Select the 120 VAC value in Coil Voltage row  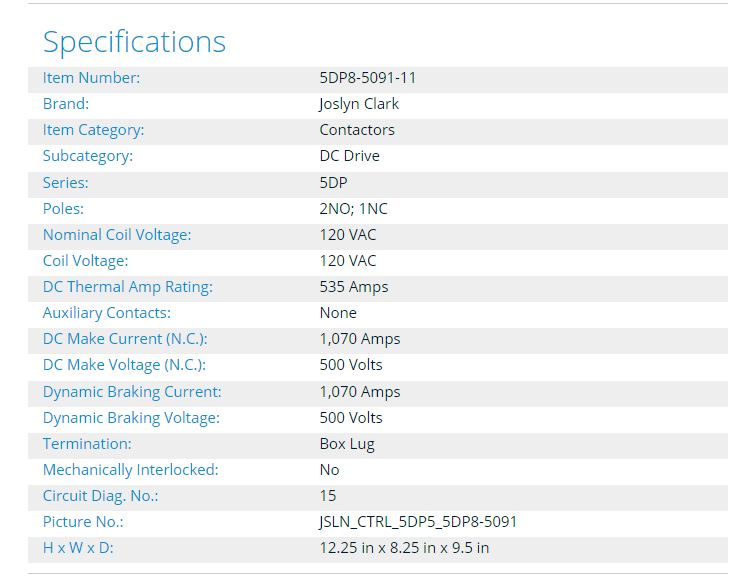pos(348,261)
